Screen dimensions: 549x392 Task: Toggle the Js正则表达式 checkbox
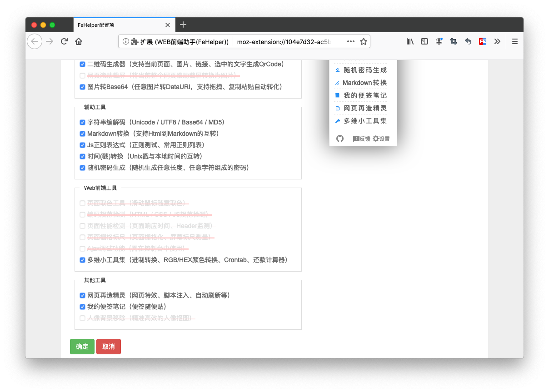(82, 145)
